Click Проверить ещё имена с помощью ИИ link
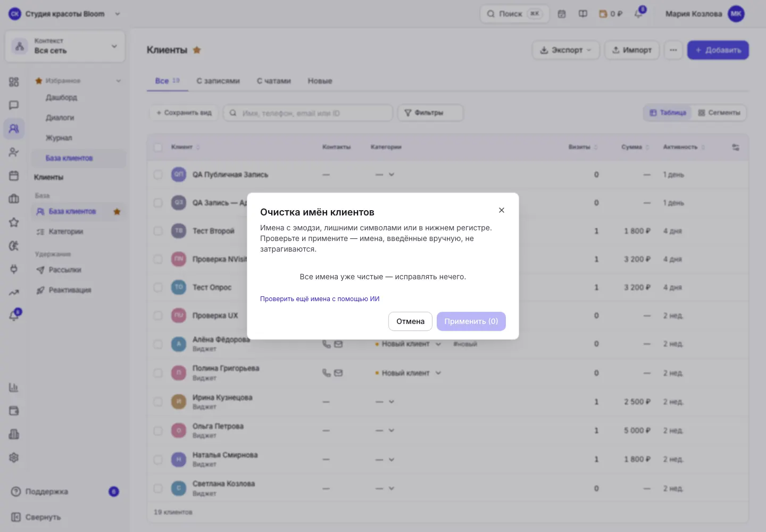 click(320, 299)
